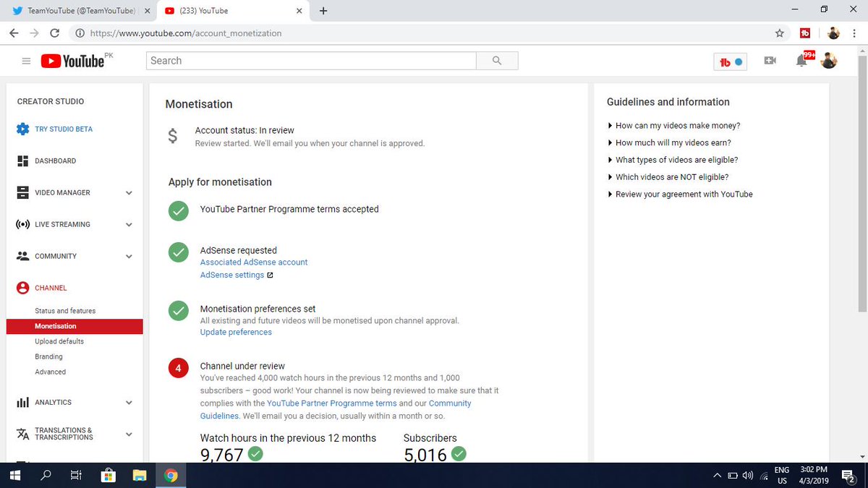Click the Try Studio Beta gear icon
Screen dimensions: 868x488
[22, 129]
